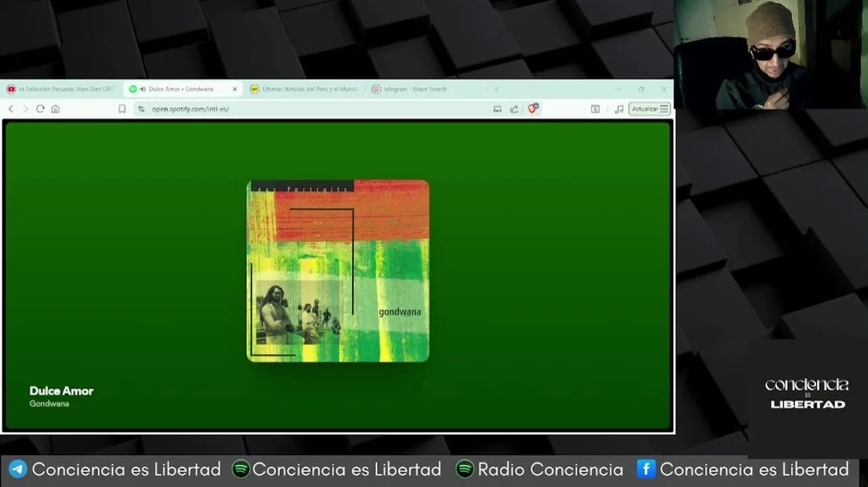
Task: Click the Facebook icon in bottom banner
Action: click(x=646, y=469)
